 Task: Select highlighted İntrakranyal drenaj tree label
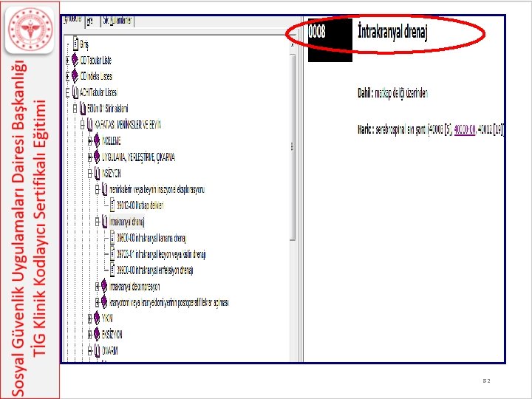[x=127, y=222]
